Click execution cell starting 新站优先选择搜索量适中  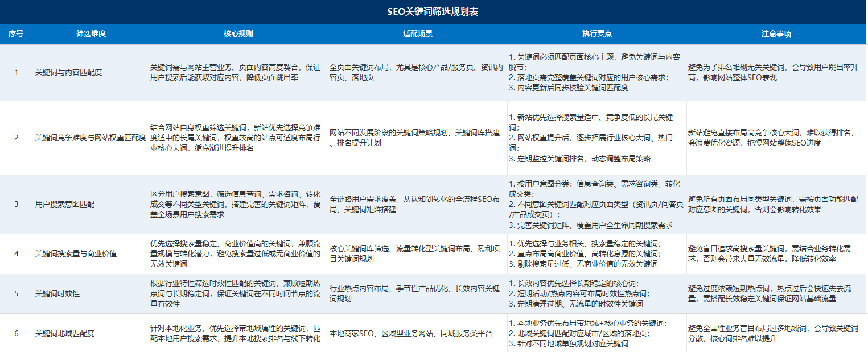tap(597, 138)
